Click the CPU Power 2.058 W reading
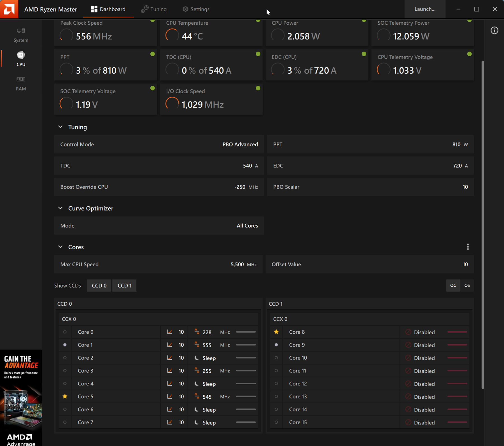 coord(304,36)
